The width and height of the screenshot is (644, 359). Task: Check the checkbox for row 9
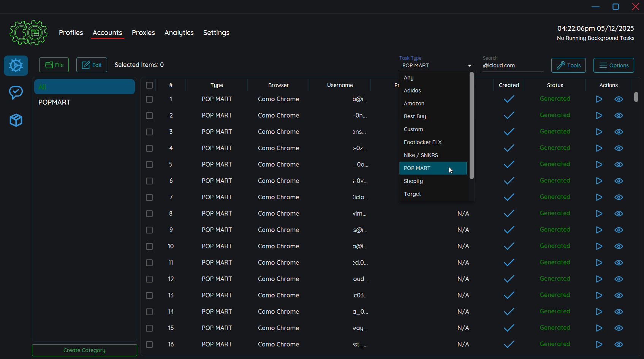(149, 230)
